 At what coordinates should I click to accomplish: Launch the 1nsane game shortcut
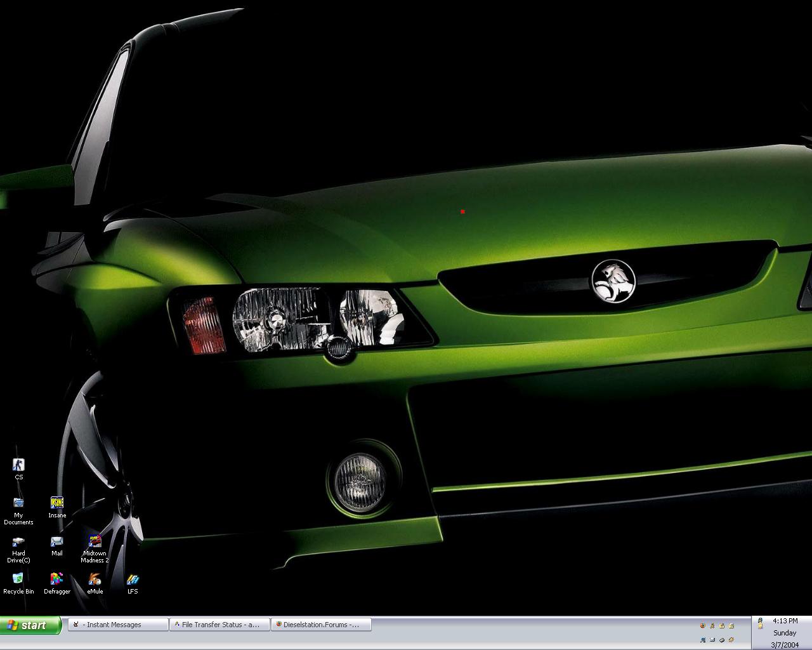click(56, 503)
